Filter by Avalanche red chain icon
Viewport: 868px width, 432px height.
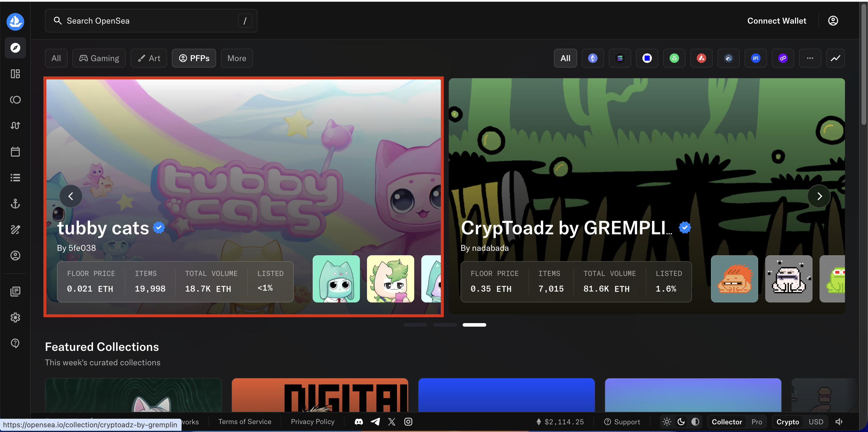click(x=701, y=58)
